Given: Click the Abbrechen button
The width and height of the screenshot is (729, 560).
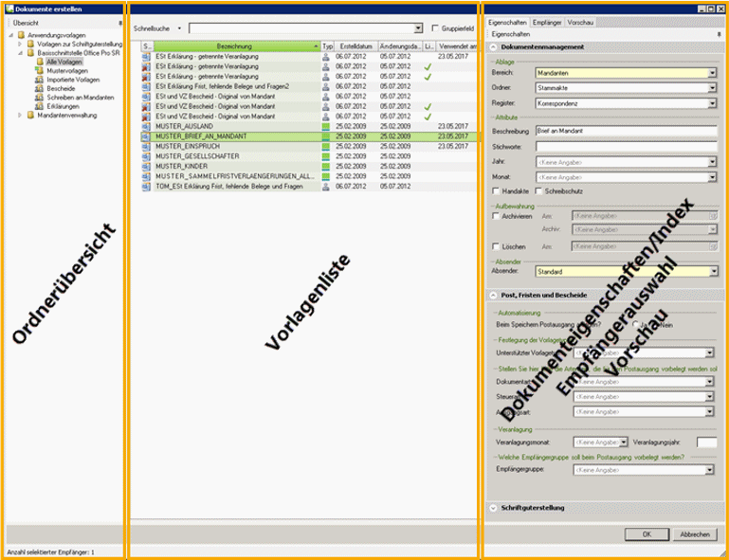Looking at the screenshot, I should click(x=694, y=534).
